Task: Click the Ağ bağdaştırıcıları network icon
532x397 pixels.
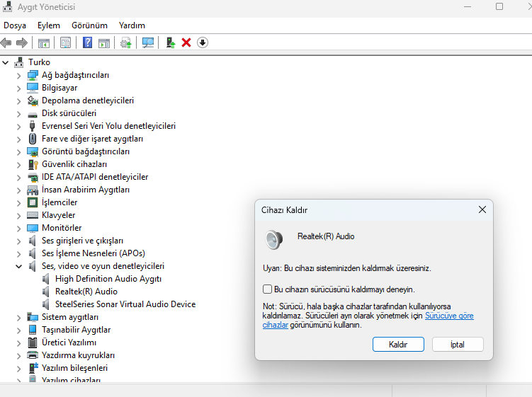Action: click(33, 75)
